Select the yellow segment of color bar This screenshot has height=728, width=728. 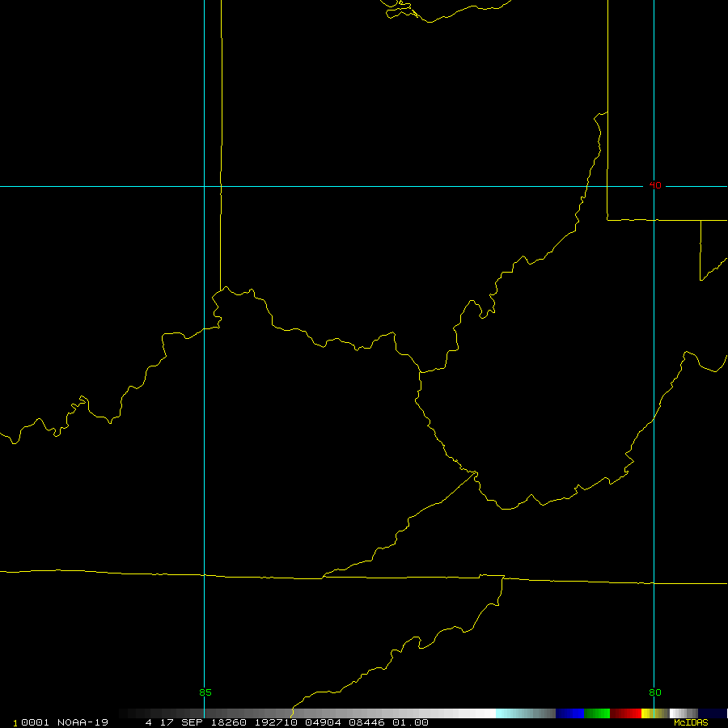tap(645, 713)
